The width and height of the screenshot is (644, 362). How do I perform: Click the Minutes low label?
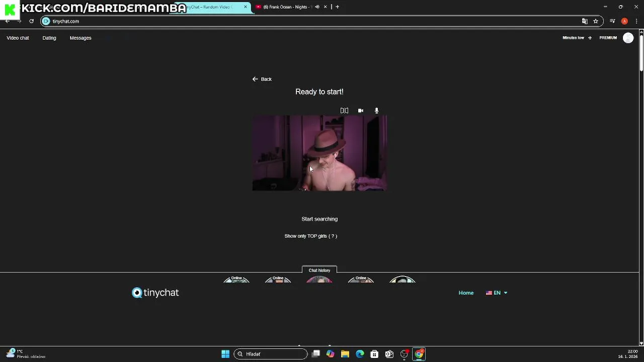point(573,38)
